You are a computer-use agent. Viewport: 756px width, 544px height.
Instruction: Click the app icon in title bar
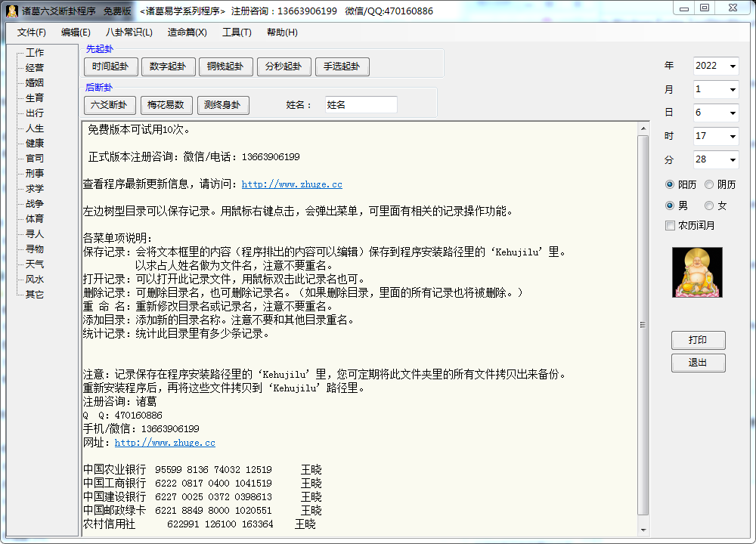pos(12,11)
